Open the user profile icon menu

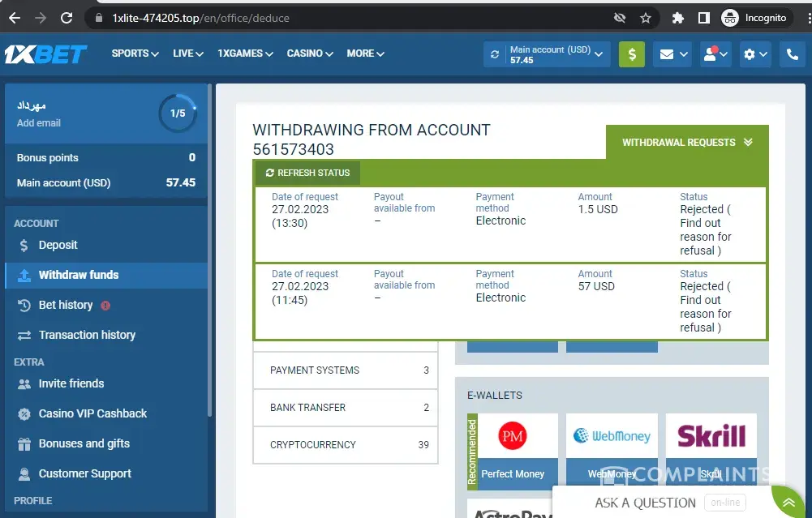click(x=715, y=54)
